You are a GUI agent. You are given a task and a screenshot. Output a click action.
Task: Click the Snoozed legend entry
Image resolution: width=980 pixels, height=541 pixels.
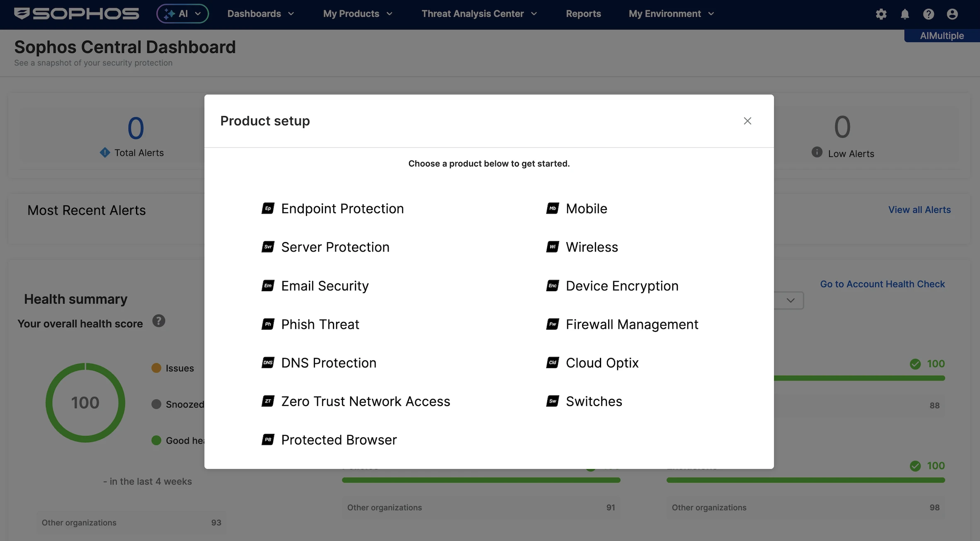[x=178, y=404]
